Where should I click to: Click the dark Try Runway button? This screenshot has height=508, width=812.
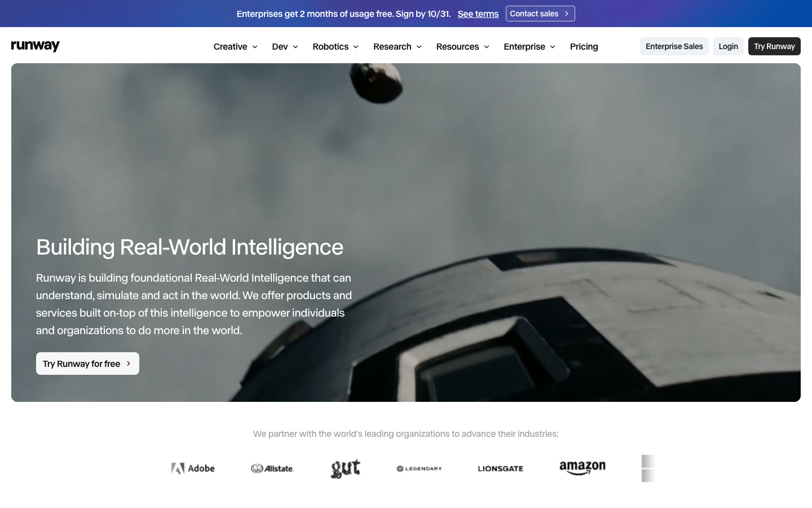[x=774, y=46]
